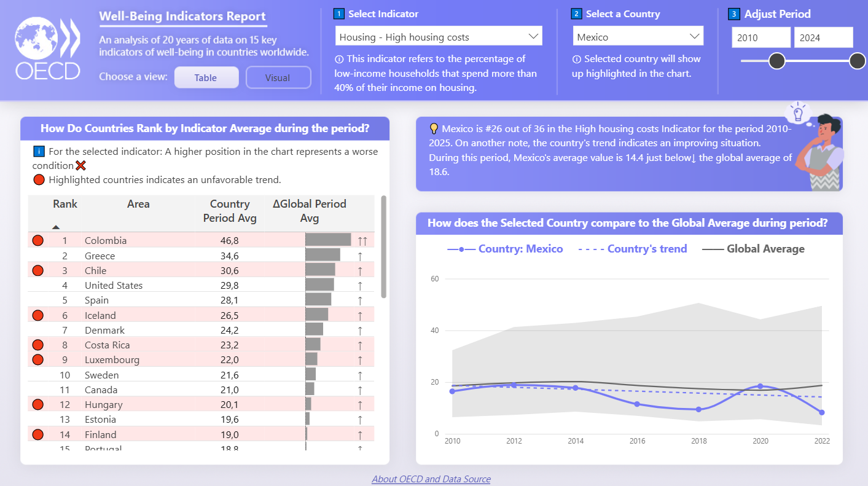Click the 2010 start year field
868x486 pixels.
pos(760,37)
